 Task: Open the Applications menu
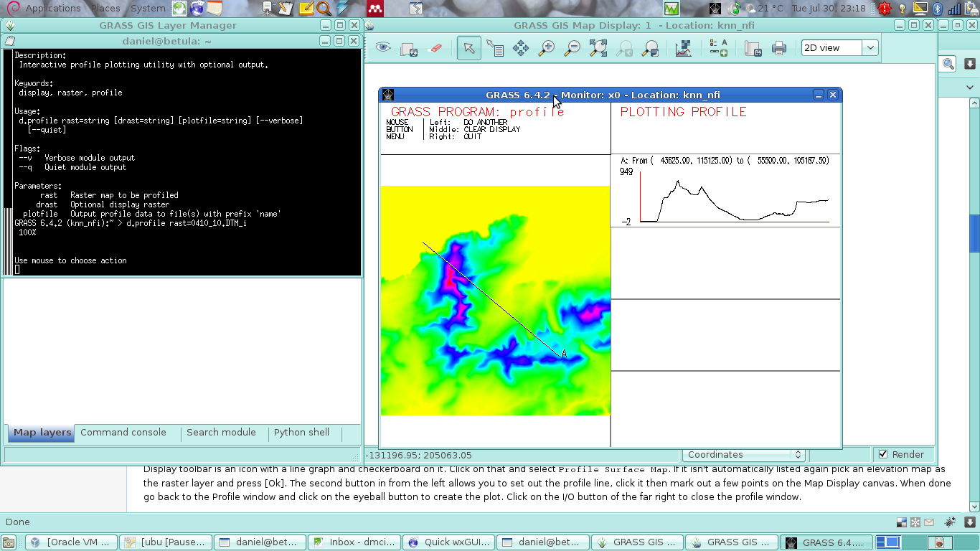click(x=52, y=9)
